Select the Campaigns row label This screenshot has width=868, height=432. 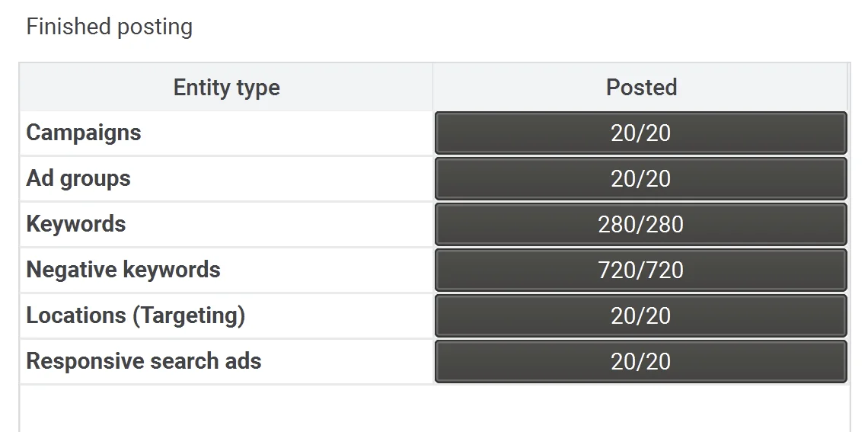(84, 133)
